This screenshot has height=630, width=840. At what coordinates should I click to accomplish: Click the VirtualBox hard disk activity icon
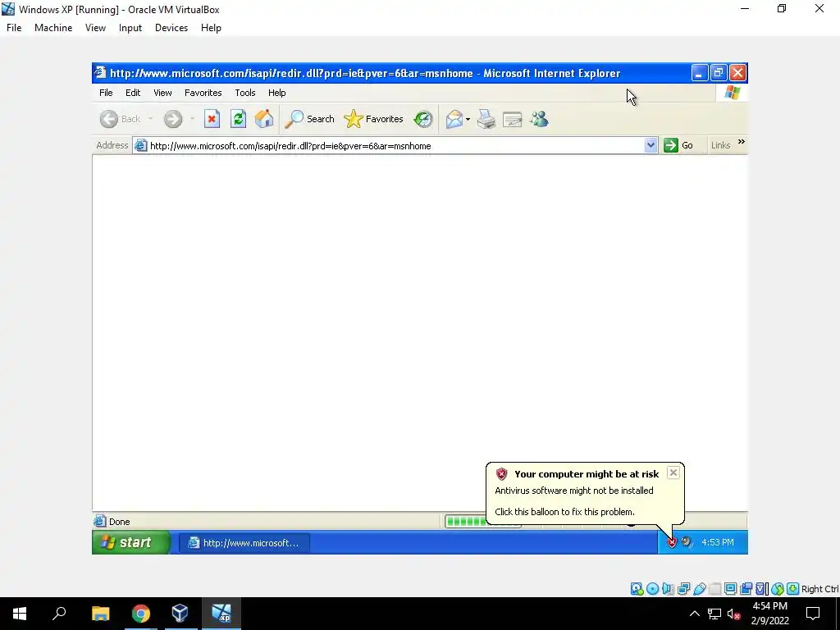click(x=637, y=589)
